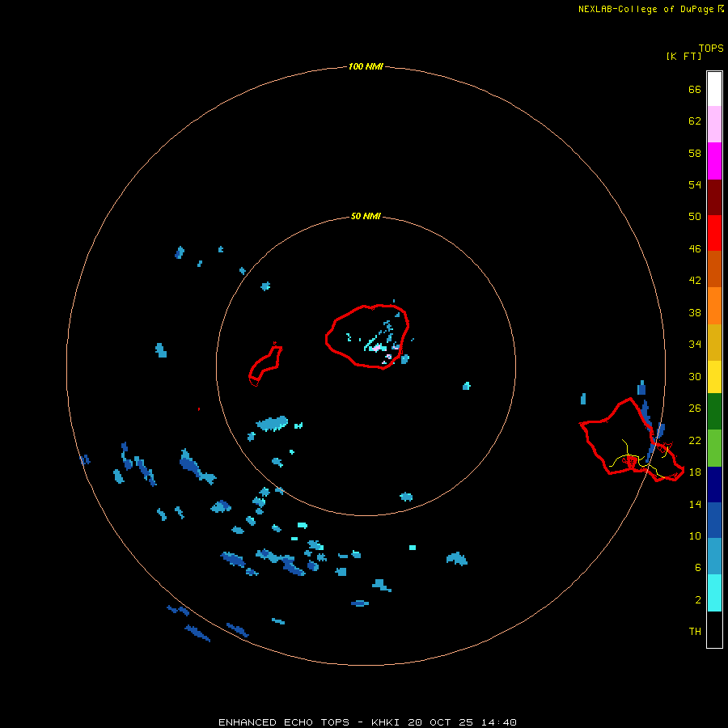Select the 46 legend value
The height and width of the screenshot is (728, 728).
695,249
